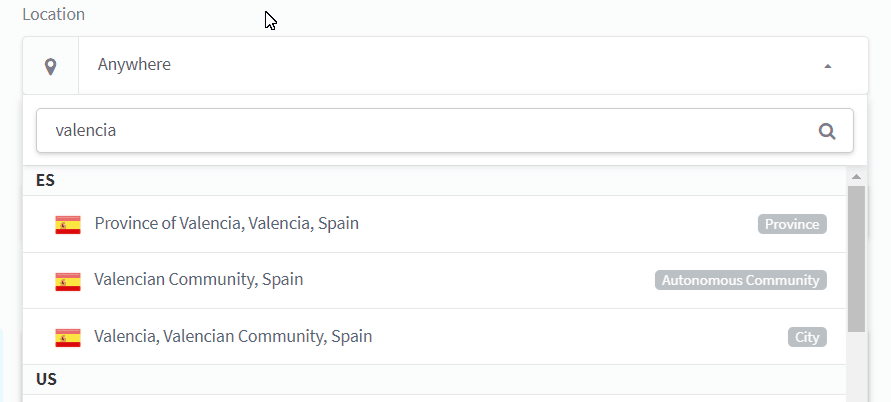Click the location pin icon
The image size is (891, 402).
click(50, 66)
